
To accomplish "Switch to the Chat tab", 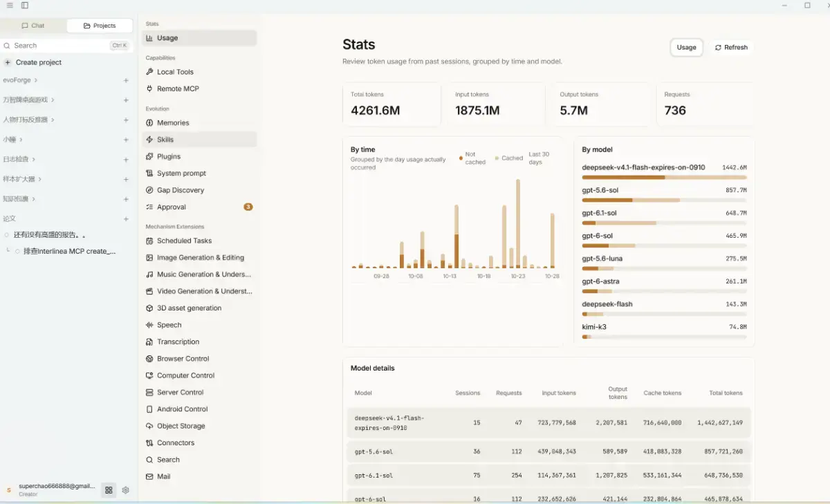I will 33,26.
